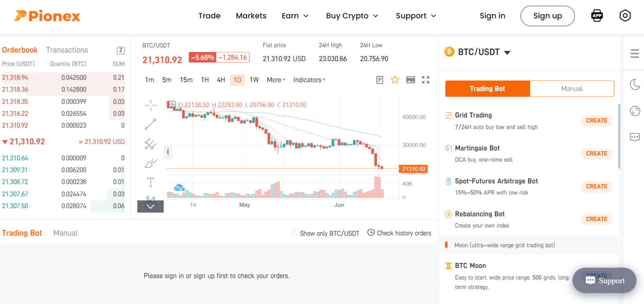Favorite BTC/USDT using the star icon
This screenshot has width=644, height=304.
395,79
